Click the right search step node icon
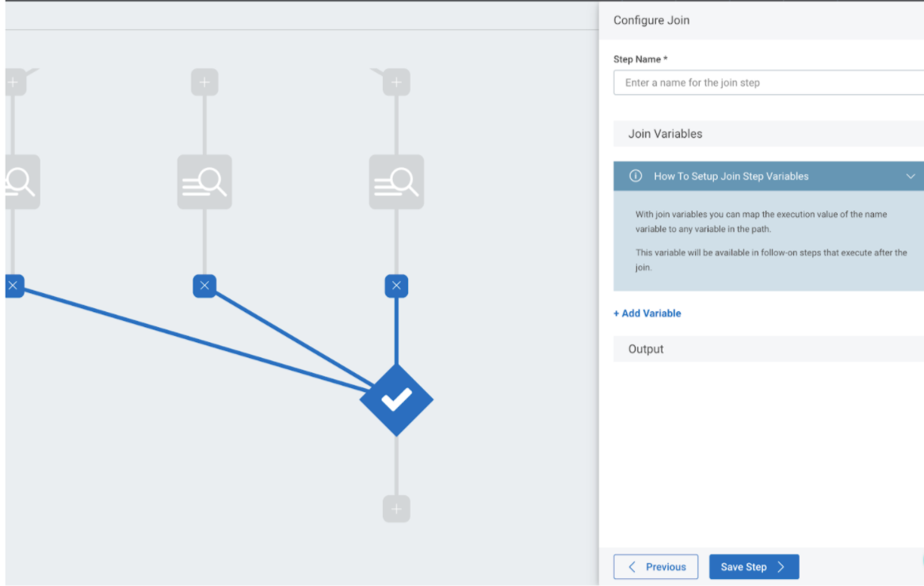924x586 pixels. click(396, 182)
